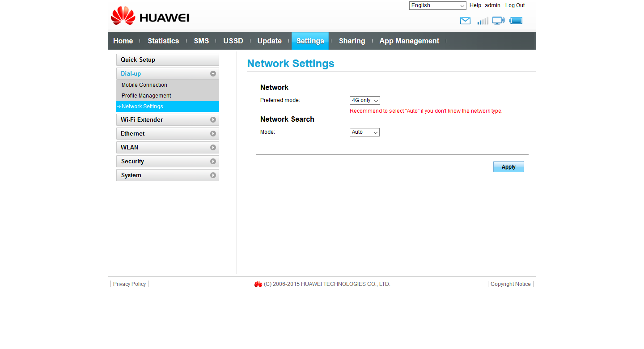The width and height of the screenshot is (644, 349).
Task: Click the signal strength bars icon
Action: point(483,21)
